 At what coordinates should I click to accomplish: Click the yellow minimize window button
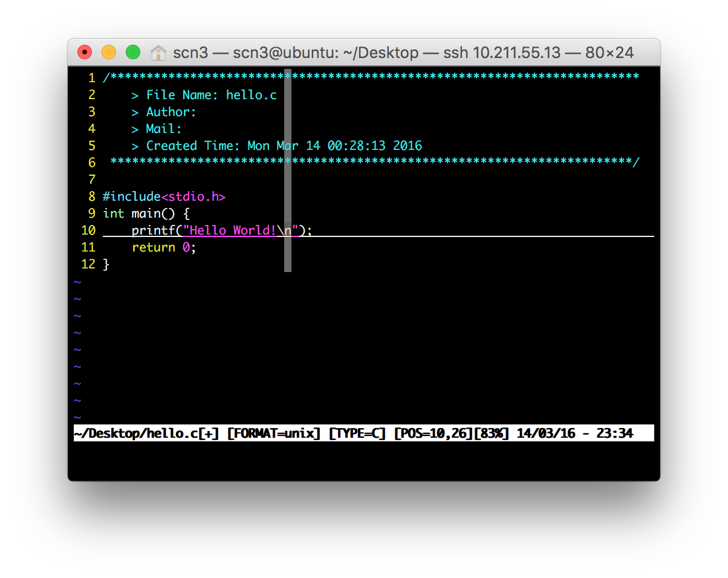(x=109, y=52)
